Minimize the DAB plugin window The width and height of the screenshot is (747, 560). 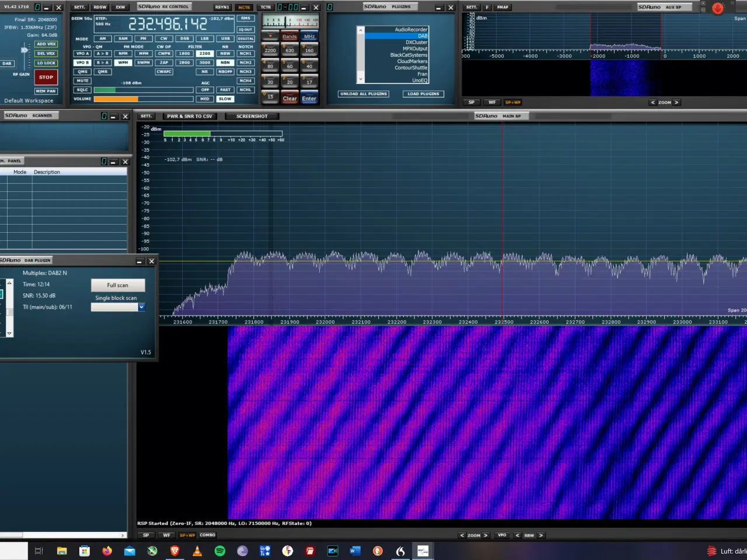coord(139,261)
